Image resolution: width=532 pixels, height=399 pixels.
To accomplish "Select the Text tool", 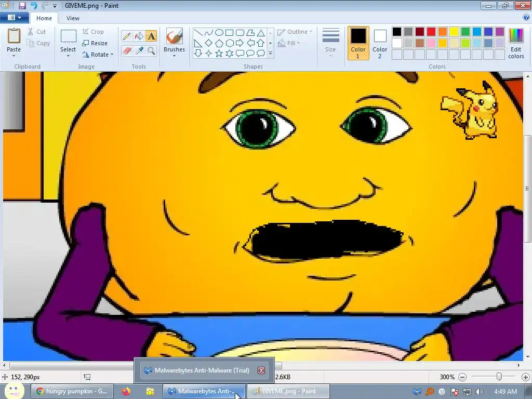I will 151,36.
